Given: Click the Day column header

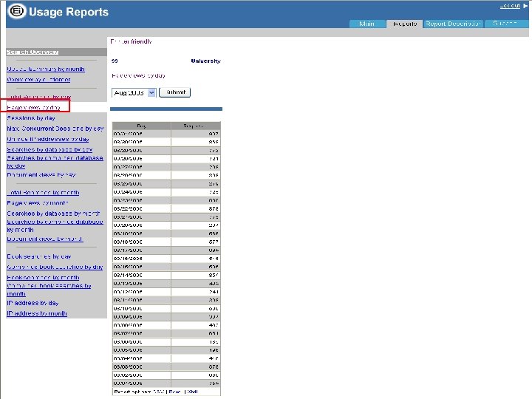Looking at the screenshot, I should pyautogui.click(x=141, y=126).
